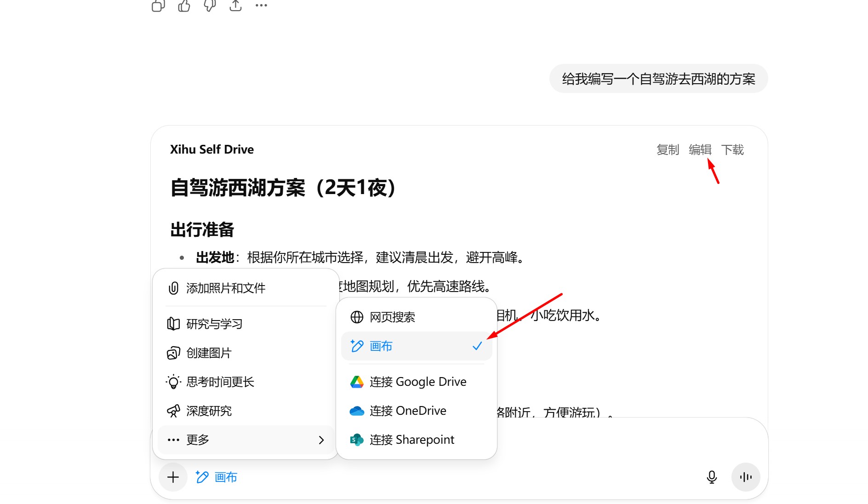Click the book icon next to 研究与学习

coord(173,324)
